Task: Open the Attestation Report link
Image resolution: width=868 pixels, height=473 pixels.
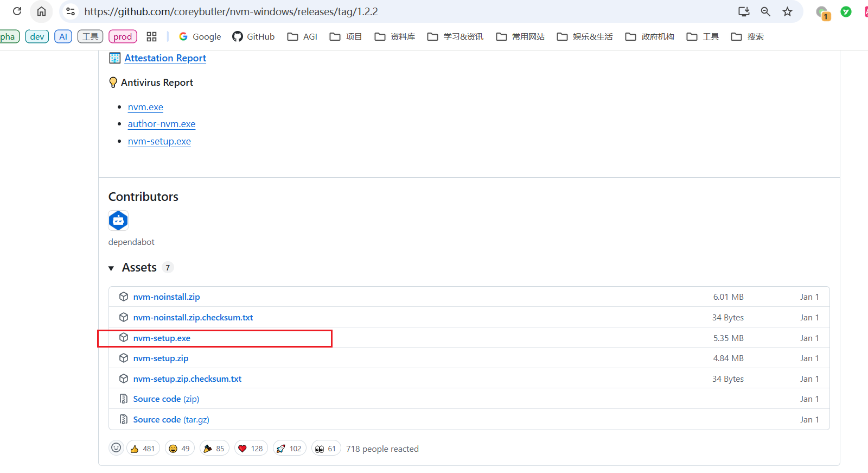Action: tap(165, 58)
